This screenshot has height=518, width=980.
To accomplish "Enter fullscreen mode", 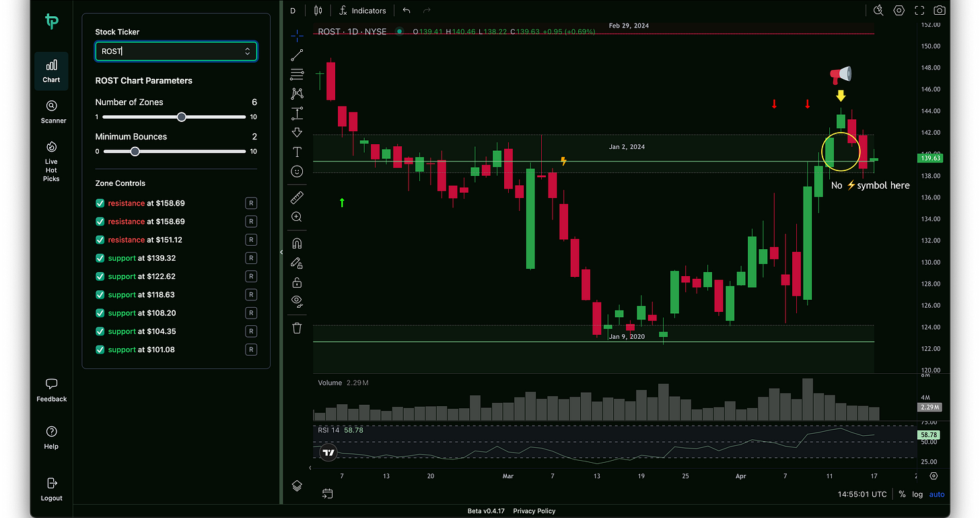I will point(919,10).
